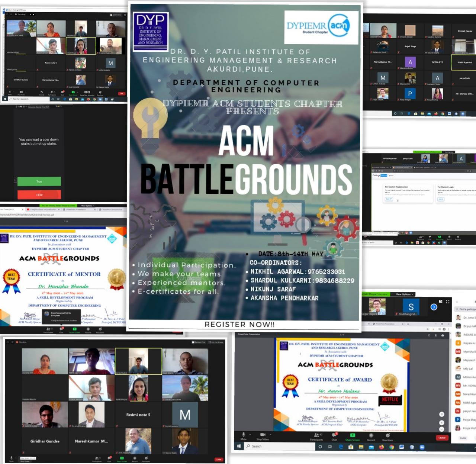Image resolution: width=476 pixels, height=464 pixels.
Task: Leave meeting in bottom-left gallery window
Action: pos(219,460)
